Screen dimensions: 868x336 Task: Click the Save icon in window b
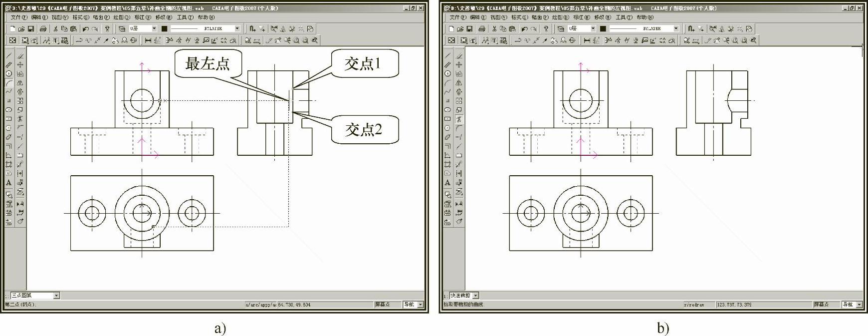click(x=470, y=29)
